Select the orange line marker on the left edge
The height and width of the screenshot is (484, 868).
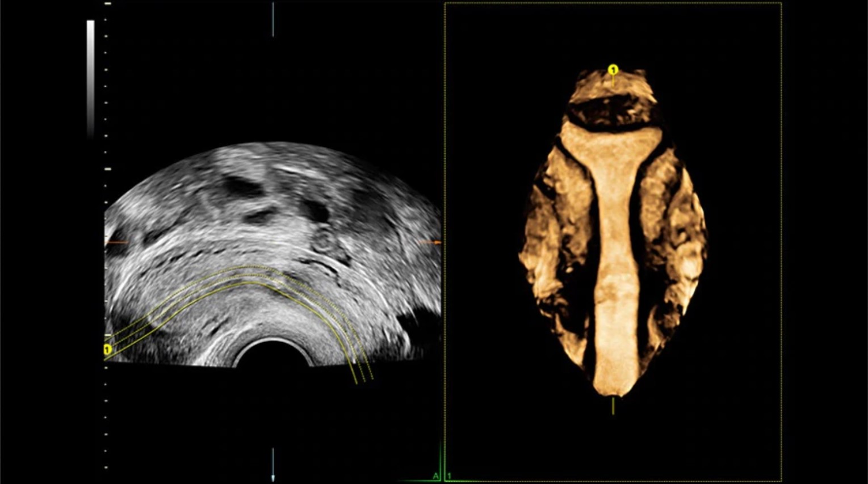pos(117,242)
